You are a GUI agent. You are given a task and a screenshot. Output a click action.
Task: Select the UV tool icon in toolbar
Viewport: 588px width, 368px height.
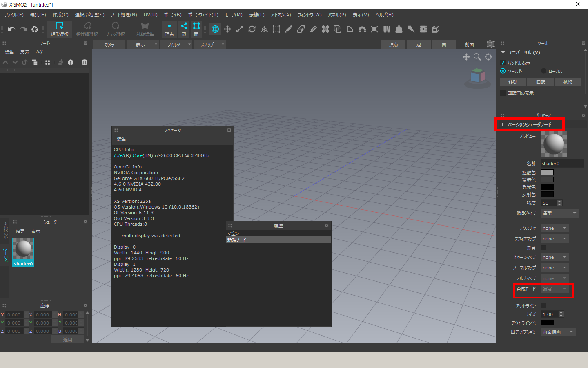pos(387,29)
